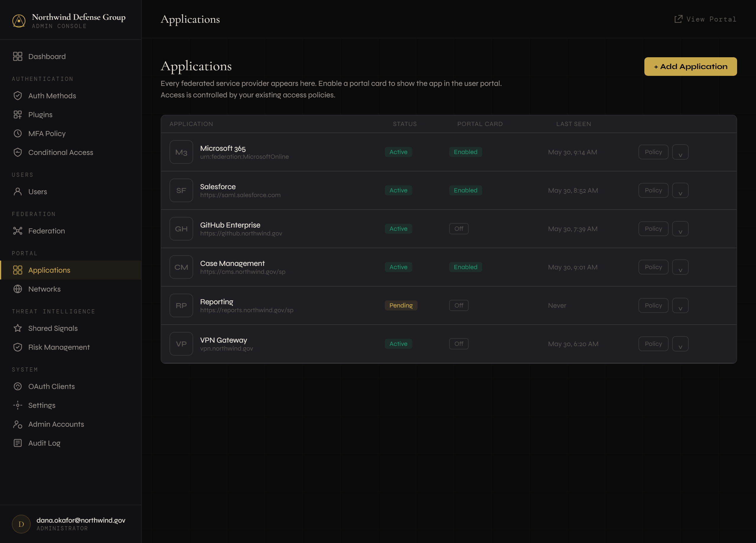Open the Federation section

[71, 231]
